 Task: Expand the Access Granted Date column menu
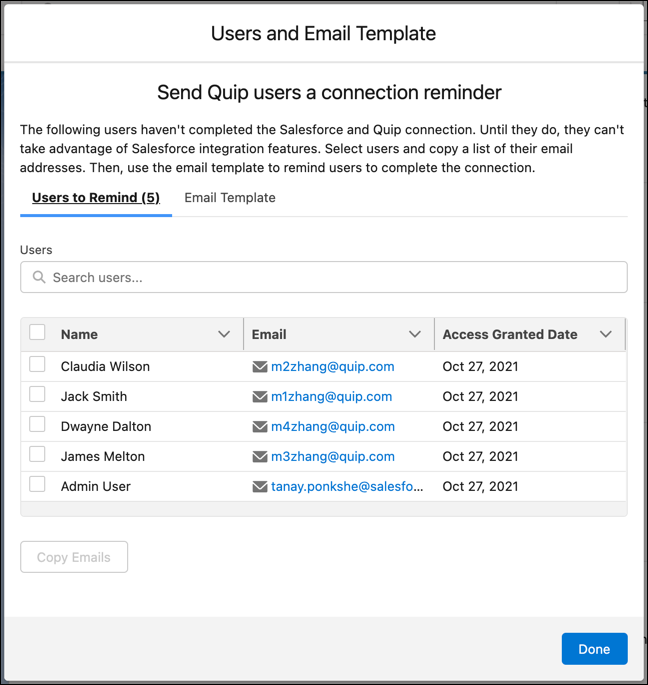pos(606,334)
